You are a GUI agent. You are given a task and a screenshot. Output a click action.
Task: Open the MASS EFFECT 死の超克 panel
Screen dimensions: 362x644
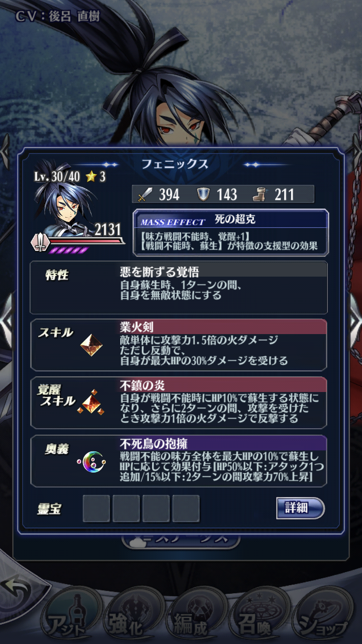coord(231,232)
